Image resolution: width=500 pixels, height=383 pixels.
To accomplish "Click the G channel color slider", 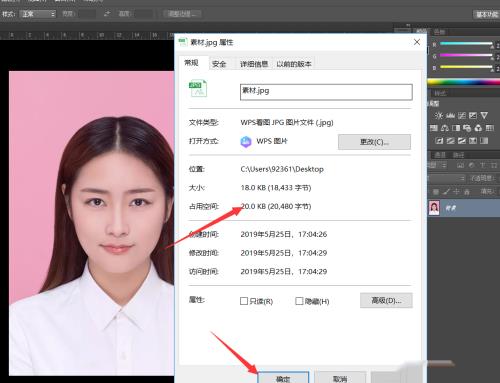I will (x=466, y=55).
